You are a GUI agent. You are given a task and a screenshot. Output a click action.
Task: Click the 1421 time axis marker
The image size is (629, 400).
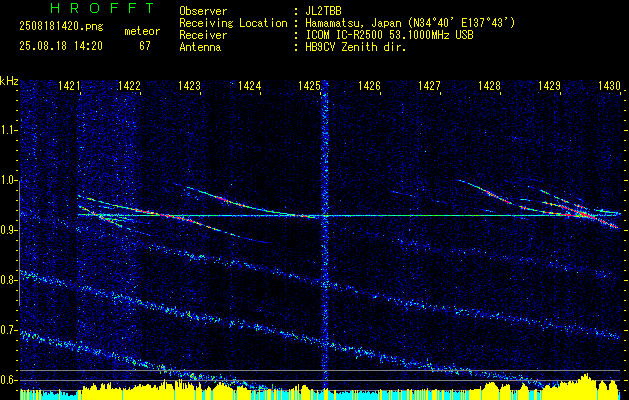[x=69, y=85]
